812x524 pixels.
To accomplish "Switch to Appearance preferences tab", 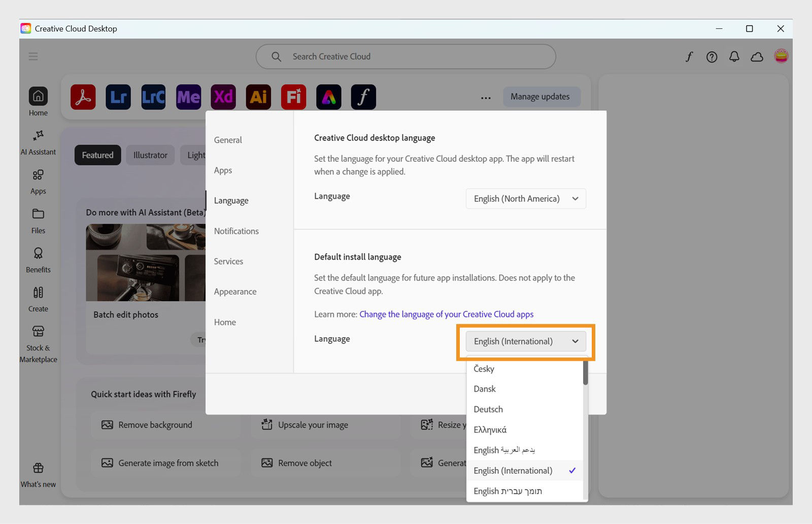I will [x=235, y=292].
